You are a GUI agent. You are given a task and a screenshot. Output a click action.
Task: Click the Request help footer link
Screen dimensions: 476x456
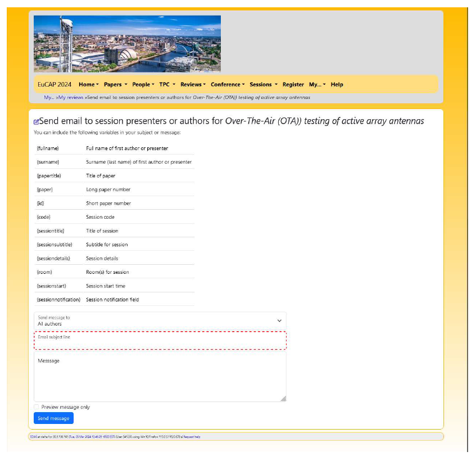pos(192,436)
